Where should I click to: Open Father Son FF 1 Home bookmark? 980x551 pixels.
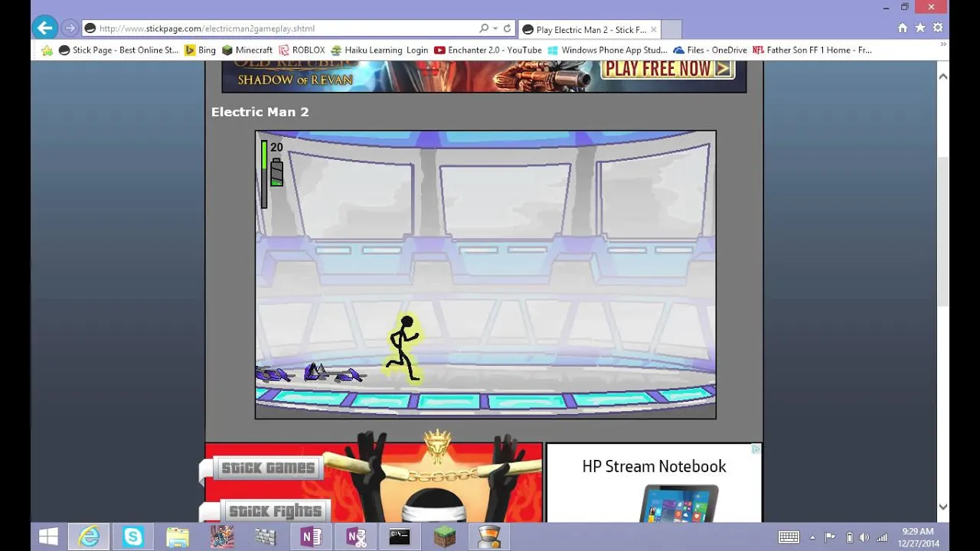click(812, 50)
